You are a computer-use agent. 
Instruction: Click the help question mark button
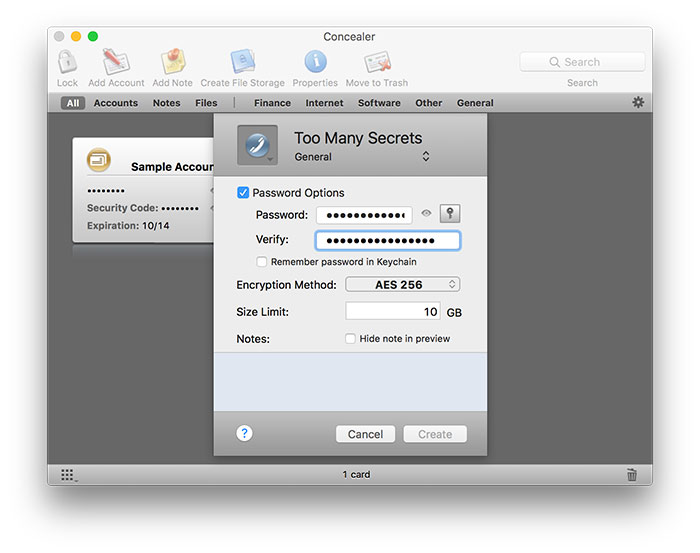[244, 433]
